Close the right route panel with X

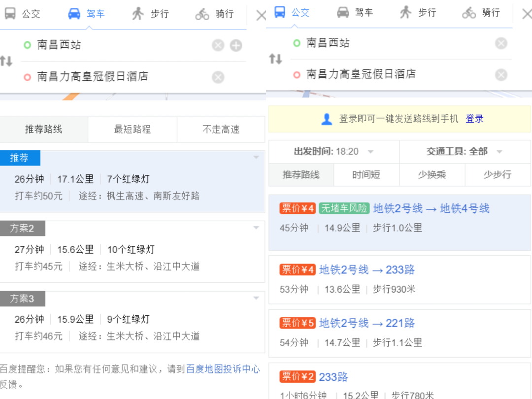pos(527,14)
